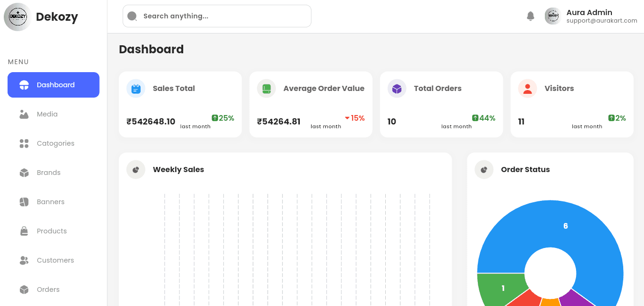Image resolution: width=644 pixels, height=306 pixels.
Task: Click the Average Order Value icon
Action: pyautogui.click(x=266, y=89)
